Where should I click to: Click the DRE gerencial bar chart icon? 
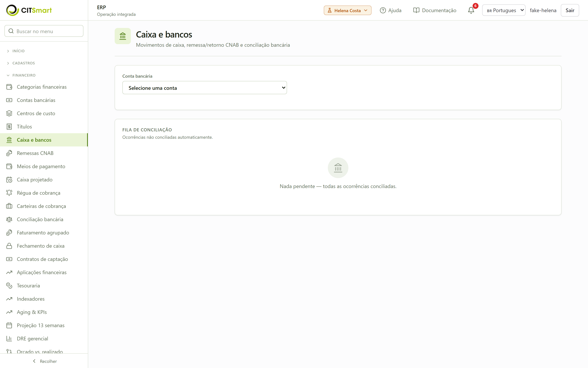tap(9, 339)
